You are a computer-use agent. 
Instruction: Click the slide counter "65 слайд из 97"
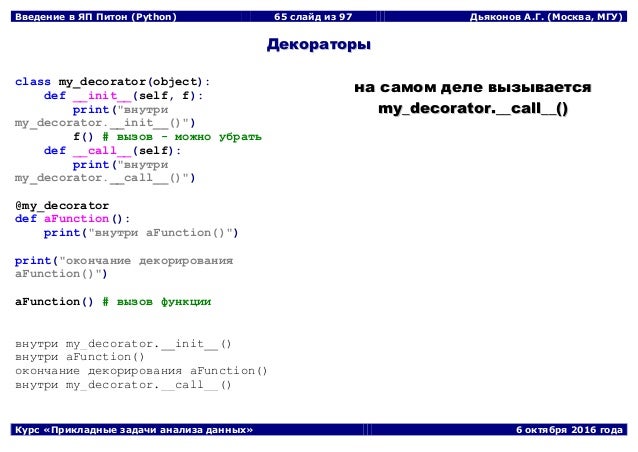[312, 17]
